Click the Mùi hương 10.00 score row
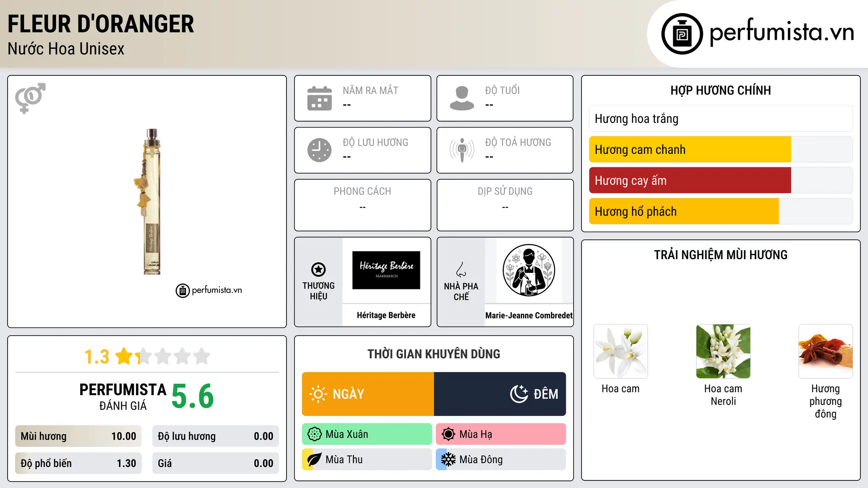Screen dimensions: 868x488 click(78, 436)
